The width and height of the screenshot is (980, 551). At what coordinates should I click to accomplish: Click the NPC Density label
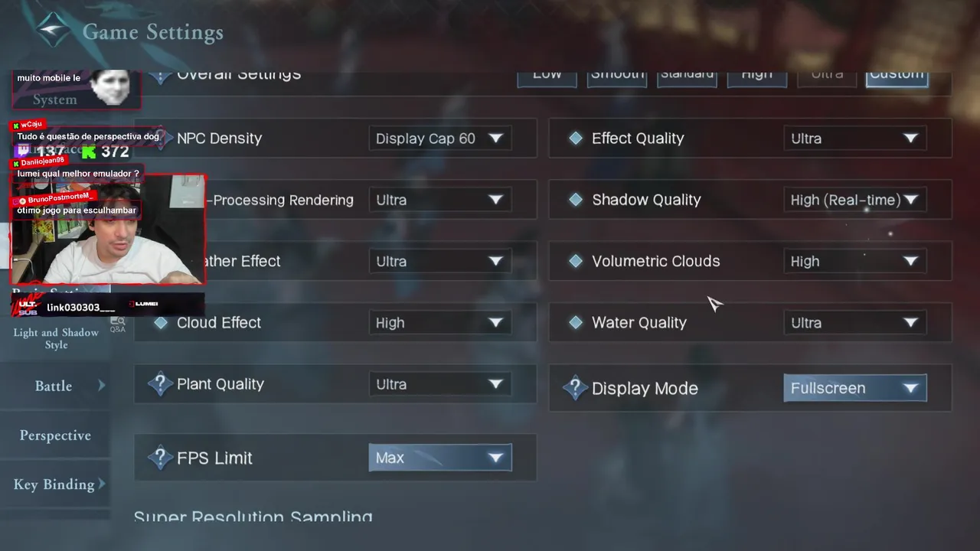(219, 139)
